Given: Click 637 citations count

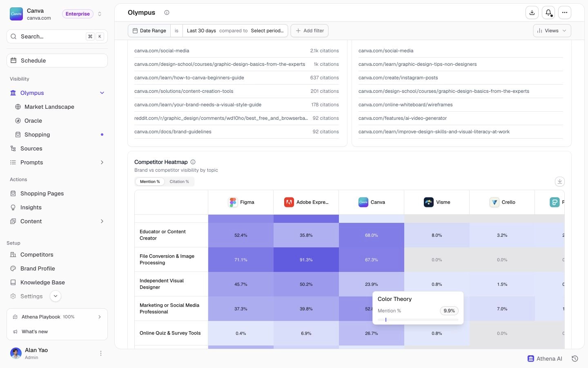Looking at the screenshot, I should pos(324,78).
